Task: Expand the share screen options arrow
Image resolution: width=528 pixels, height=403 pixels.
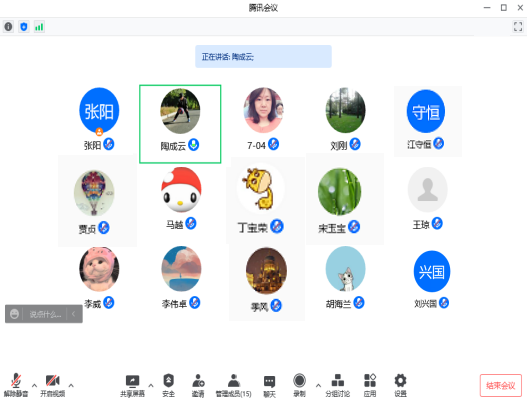Action: (151, 385)
